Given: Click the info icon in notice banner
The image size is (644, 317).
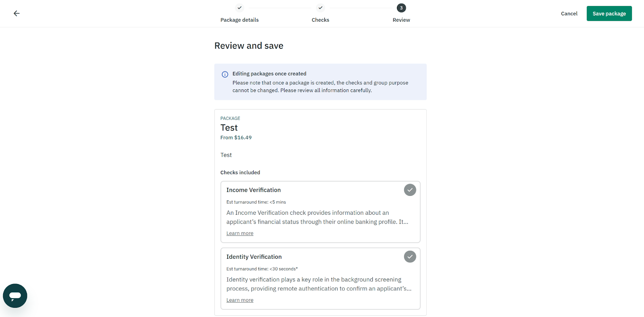Looking at the screenshot, I should (x=225, y=74).
